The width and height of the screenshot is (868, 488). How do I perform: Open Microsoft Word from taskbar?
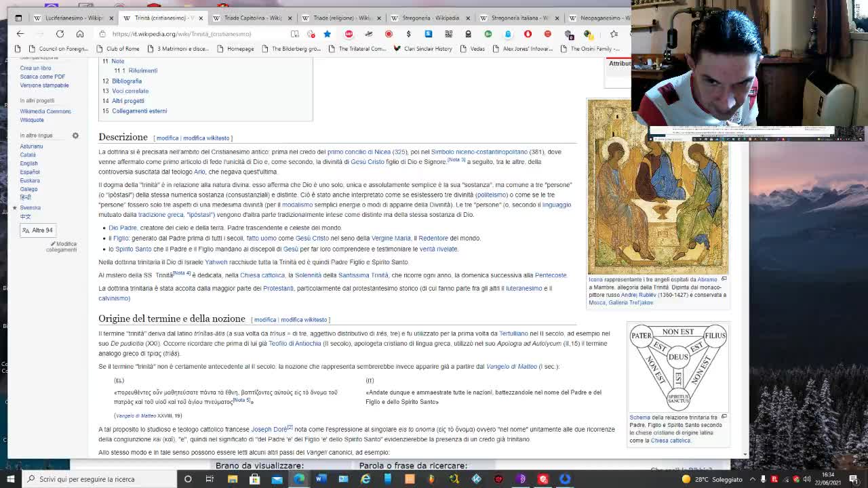click(x=321, y=479)
